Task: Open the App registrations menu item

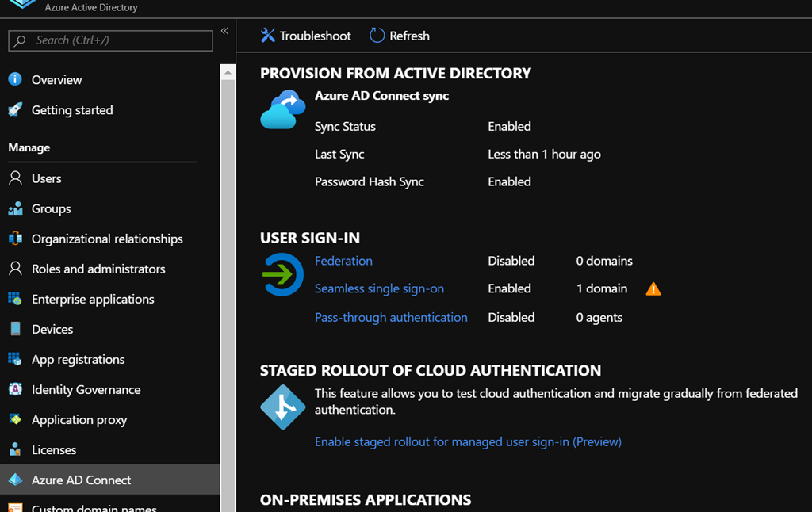Action: 78,359
